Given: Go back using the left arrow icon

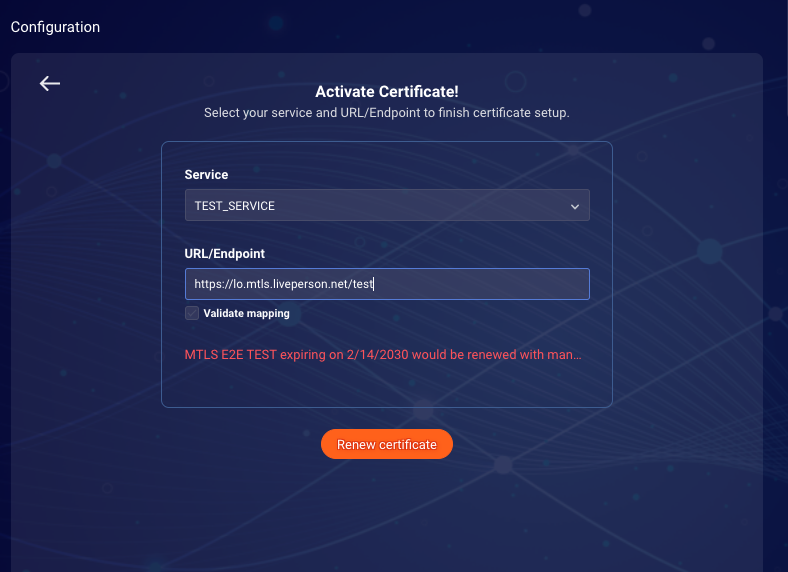Looking at the screenshot, I should click(x=50, y=83).
